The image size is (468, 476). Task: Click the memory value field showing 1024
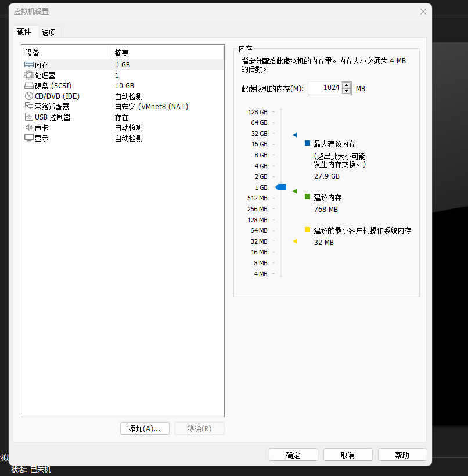[x=325, y=88]
